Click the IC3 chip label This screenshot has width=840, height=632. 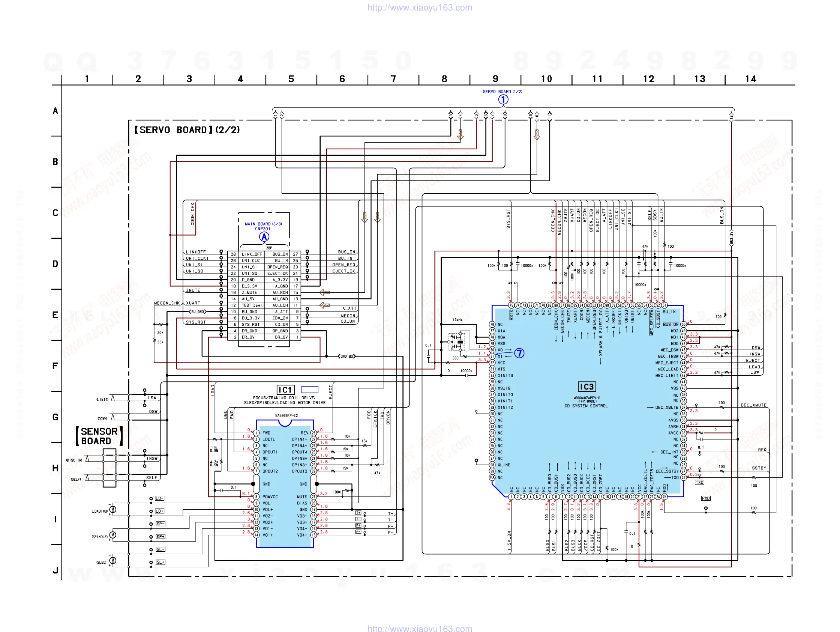pyautogui.click(x=587, y=387)
